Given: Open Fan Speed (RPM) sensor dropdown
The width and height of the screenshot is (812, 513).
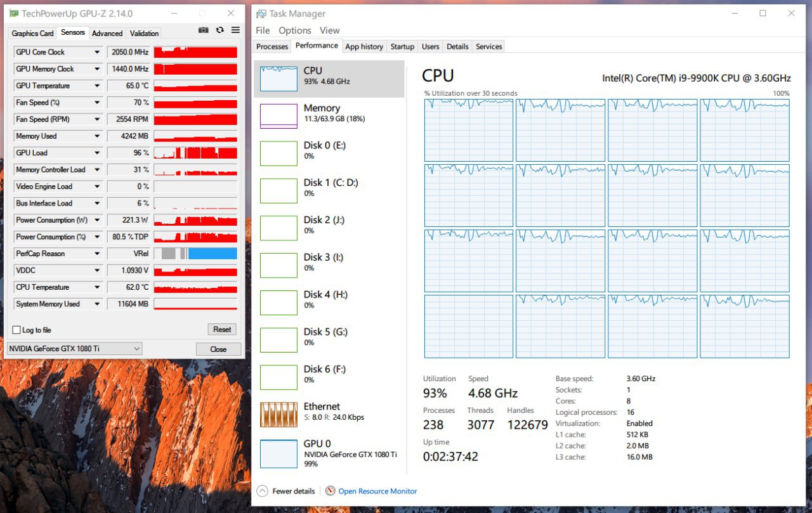Looking at the screenshot, I should pyautogui.click(x=97, y=119).
